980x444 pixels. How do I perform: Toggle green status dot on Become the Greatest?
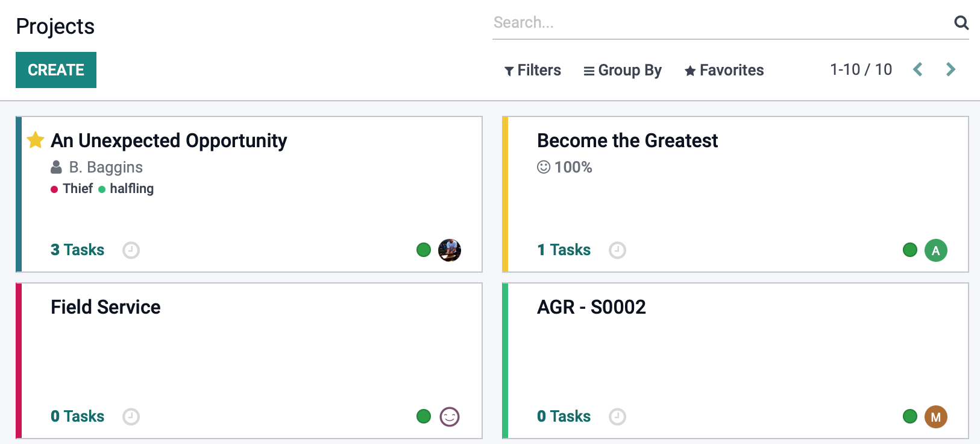click(910, 250)
